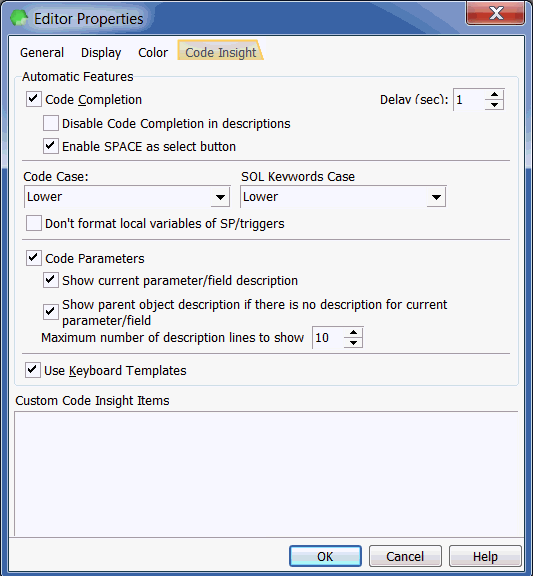This screenshot has height=576, width=533.
Task: Increase Delay seconds with up arrow
Action: [494, 94]
